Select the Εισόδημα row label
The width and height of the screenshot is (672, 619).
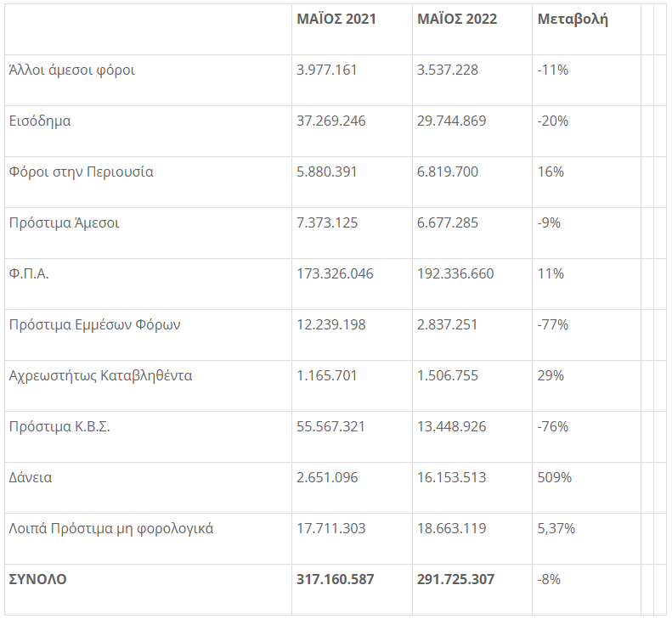pyautogui.click(x=40, y=121)
